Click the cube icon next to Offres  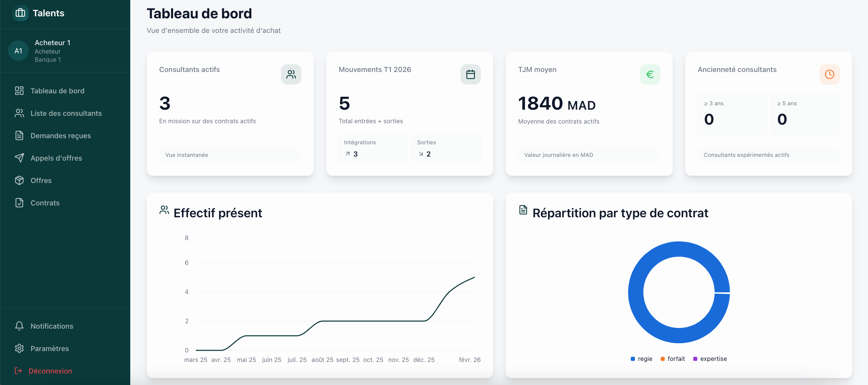19,180
